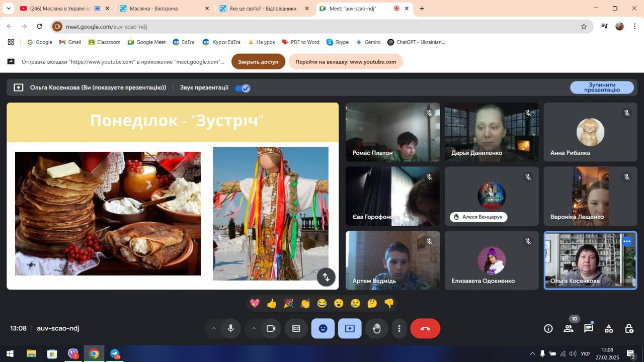The width and height of the screenshot is (644, 362).
Task: Raise hand in the meeting
Action: point(376,328)
